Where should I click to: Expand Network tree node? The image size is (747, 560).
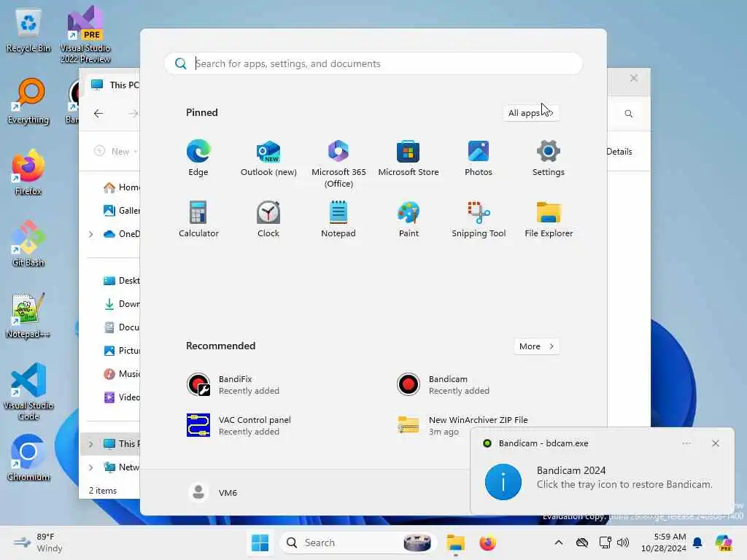point(90,467)
